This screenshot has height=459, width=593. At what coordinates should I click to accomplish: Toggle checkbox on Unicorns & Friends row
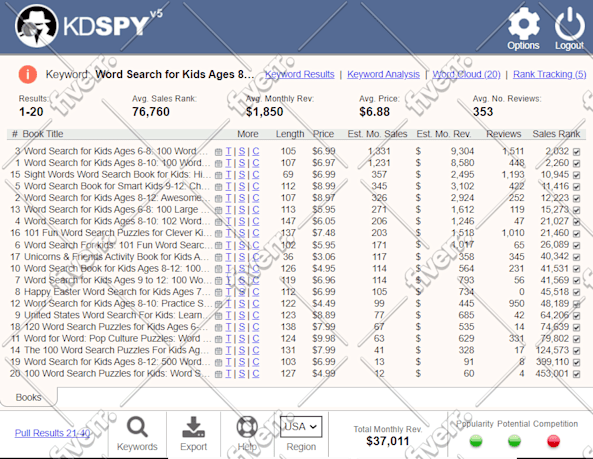click(576, 257)
